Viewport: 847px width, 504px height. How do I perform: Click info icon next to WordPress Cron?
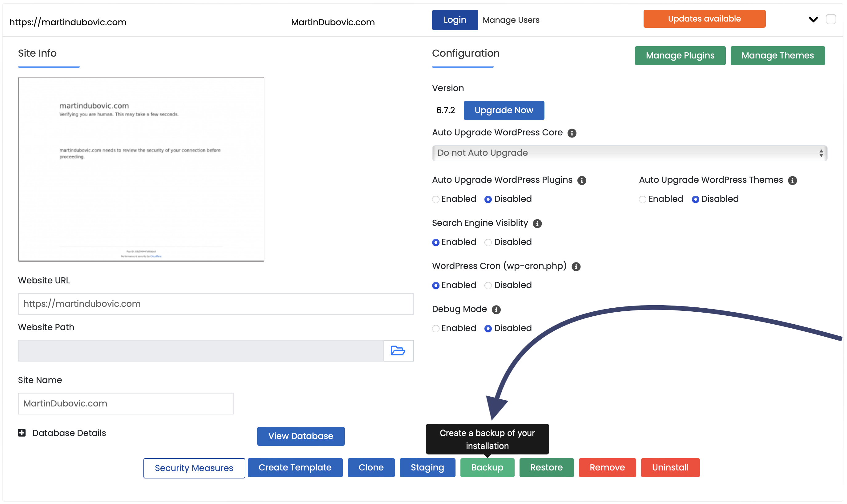[576, 266]
